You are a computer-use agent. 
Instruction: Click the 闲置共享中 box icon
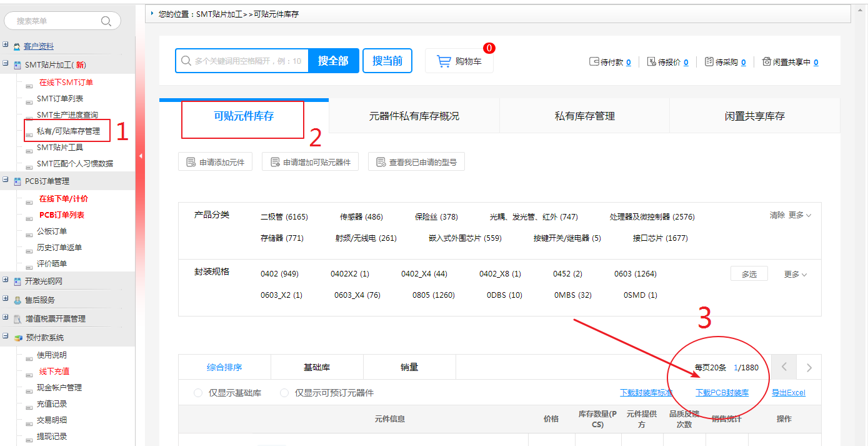766,62
